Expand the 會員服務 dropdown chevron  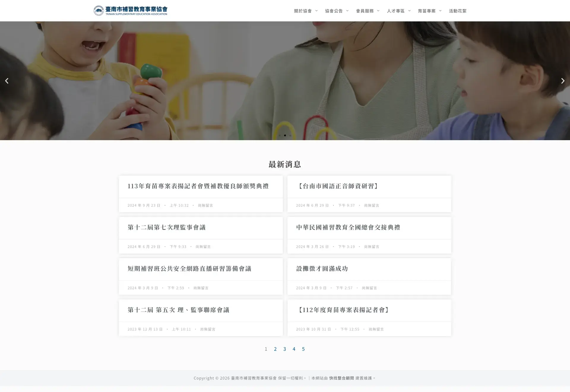click(x=378, y=11)
